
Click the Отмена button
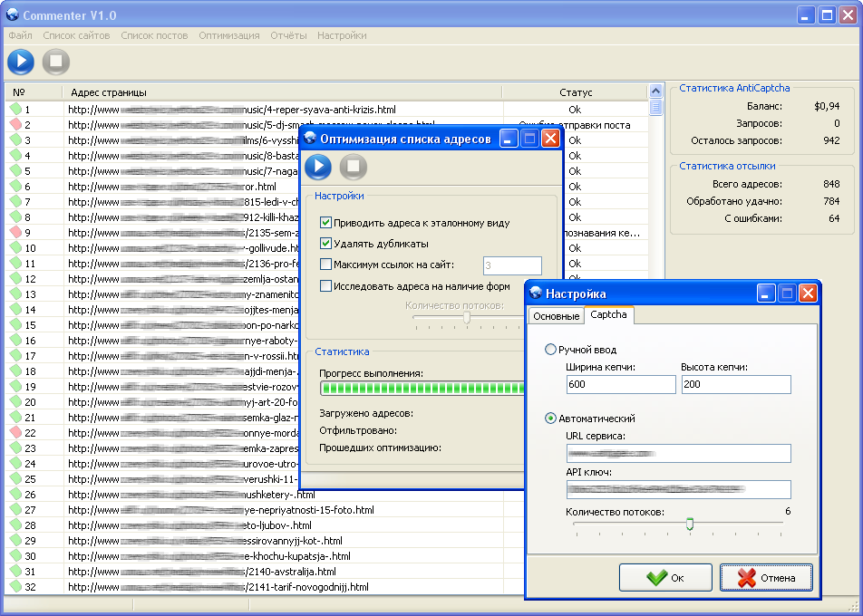pyautogui.click(x=766, y=577)
